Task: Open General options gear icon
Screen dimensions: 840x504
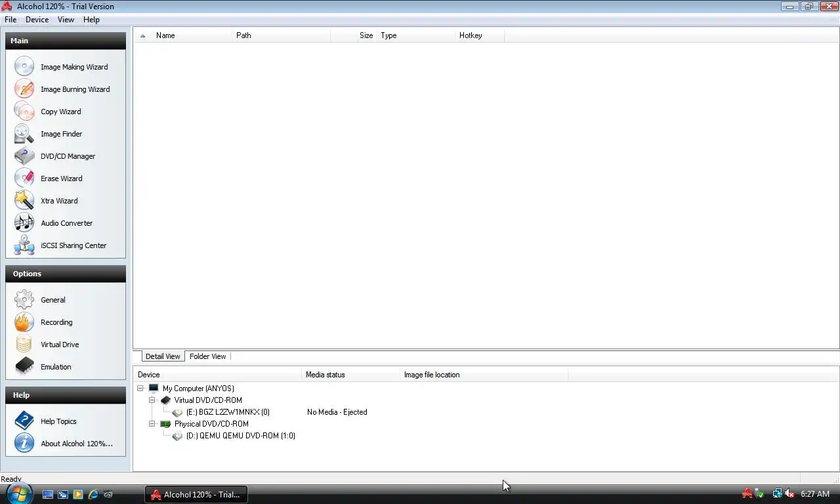Action: pos(24,300)
